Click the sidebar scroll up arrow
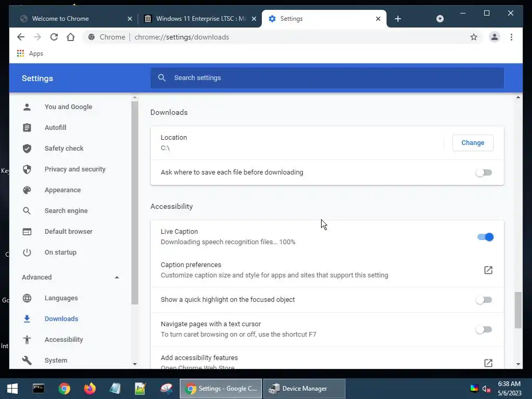 (x=135, y=98)
